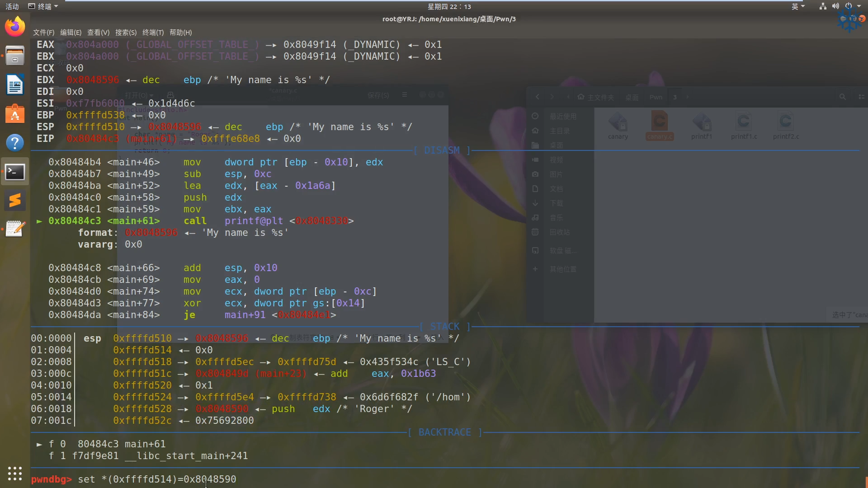The height and width of the screenshot is (488, 868).
Task: Open the 文件(F) menu
Action: click(43, 33)
